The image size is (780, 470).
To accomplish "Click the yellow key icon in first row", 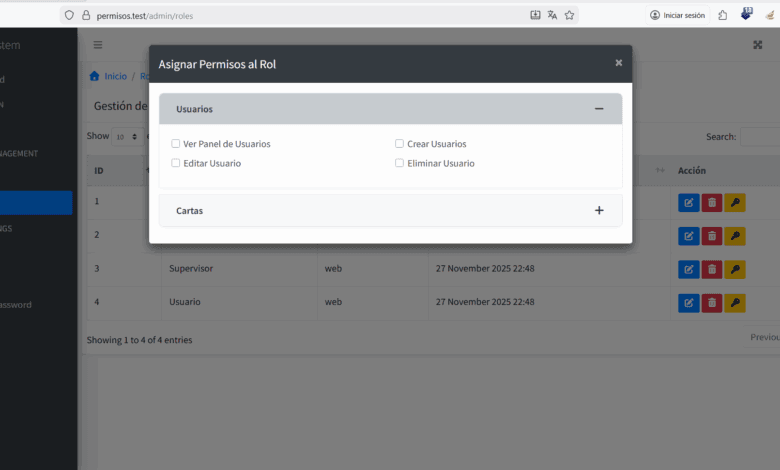I will [735, 203].
